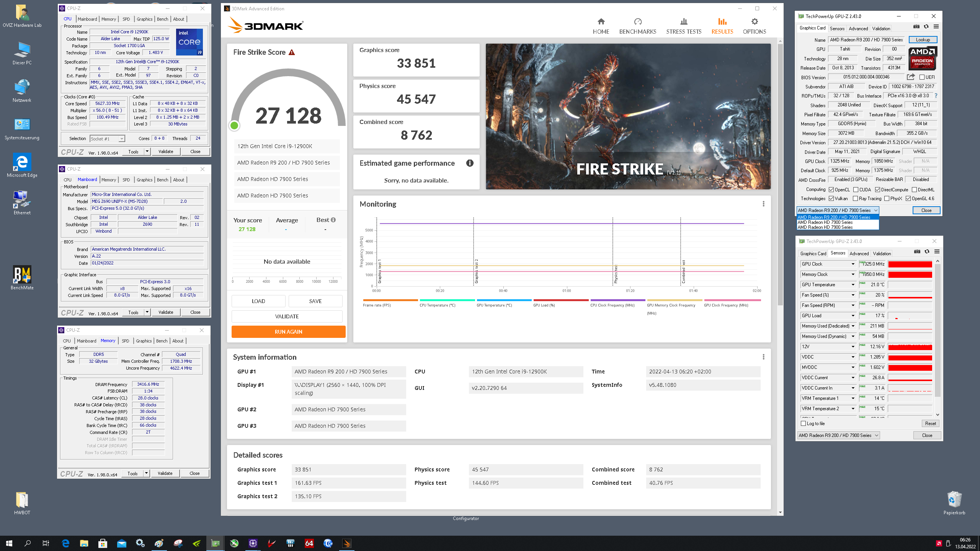The image size is (980, 551).
Task: Toggle the CUDA computing checkbox
Action: tap(856, 190)
